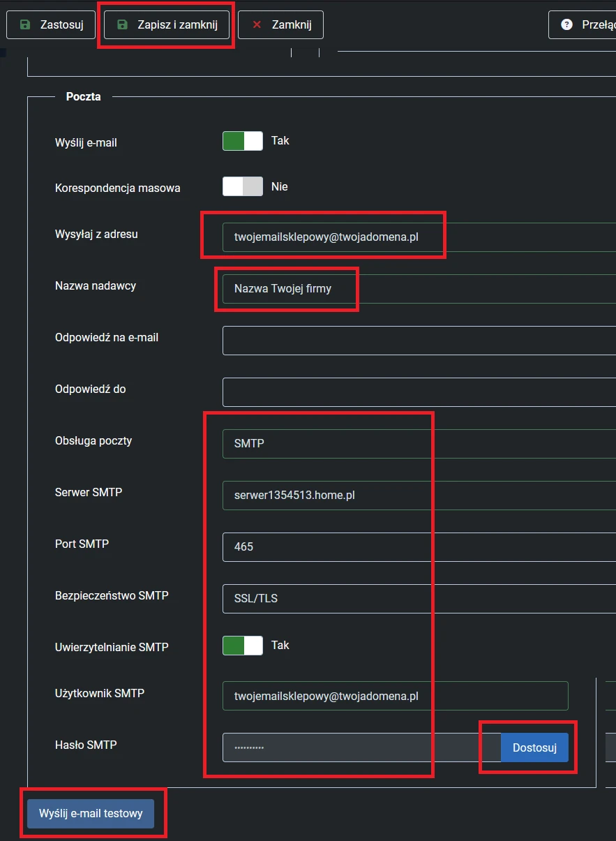The image size is (616, 841).
Task: Click the Port SMTP field showing 465
Action: pos(419,546)
